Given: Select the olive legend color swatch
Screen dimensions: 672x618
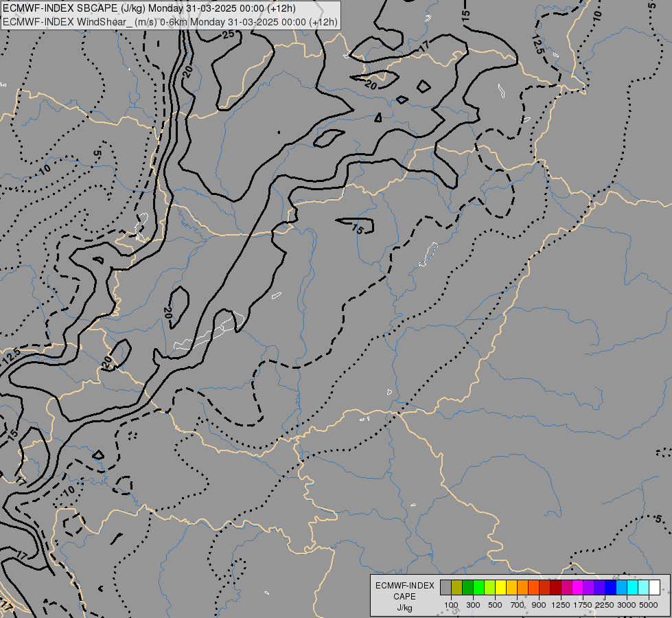Looking at the screenshot, I should tap(456, 588).
